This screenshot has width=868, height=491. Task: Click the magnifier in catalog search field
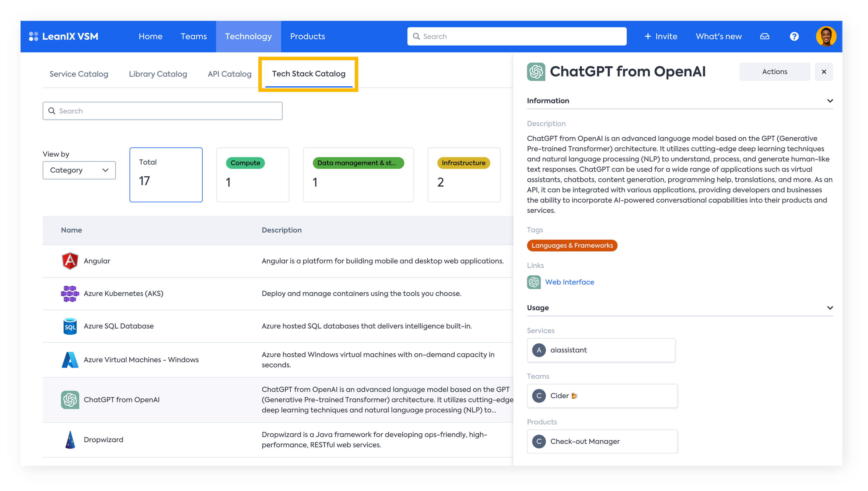52,111
